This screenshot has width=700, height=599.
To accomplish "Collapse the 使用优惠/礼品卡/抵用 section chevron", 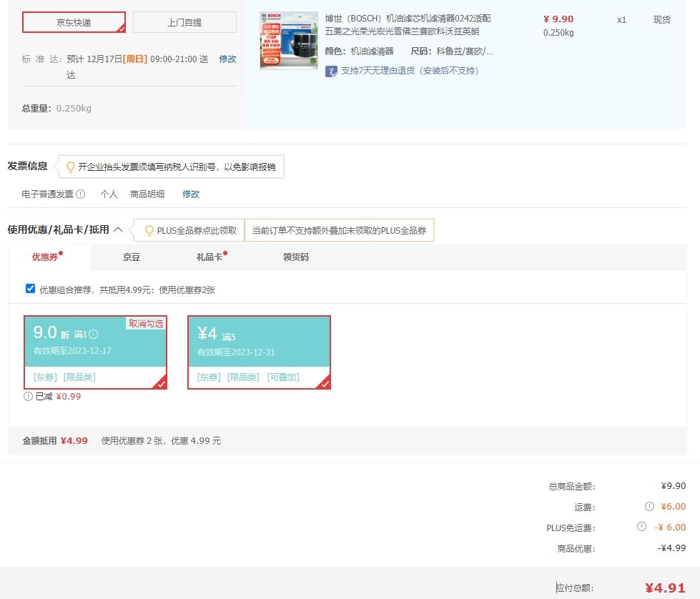I will click(118, 229).
